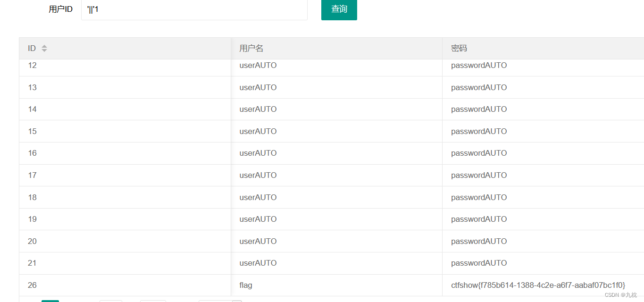644x302 pixels.
Task: Click the flag username in row 26
Action: coord(246,285)
